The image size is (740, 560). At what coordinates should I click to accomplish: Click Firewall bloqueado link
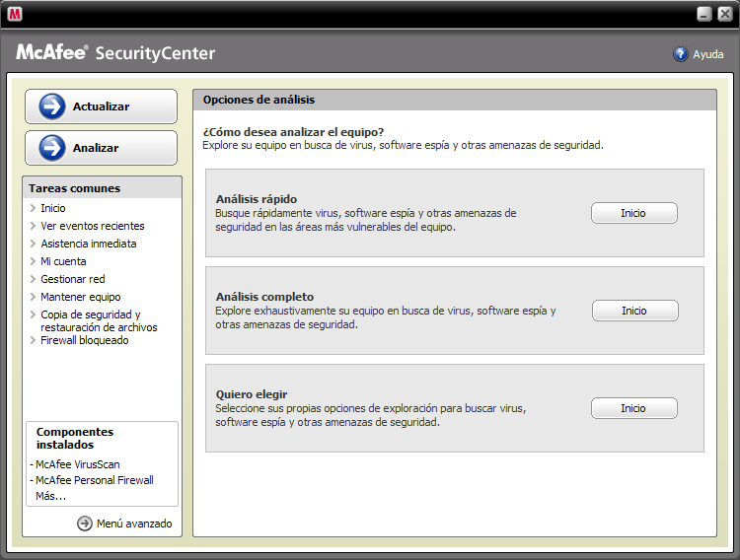pos(84,340)
